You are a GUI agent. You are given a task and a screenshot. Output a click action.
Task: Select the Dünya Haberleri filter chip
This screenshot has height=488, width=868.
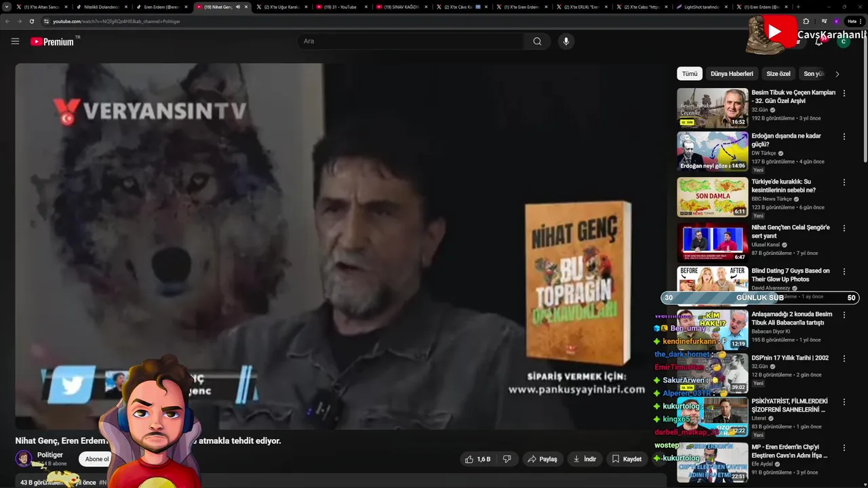732,74
